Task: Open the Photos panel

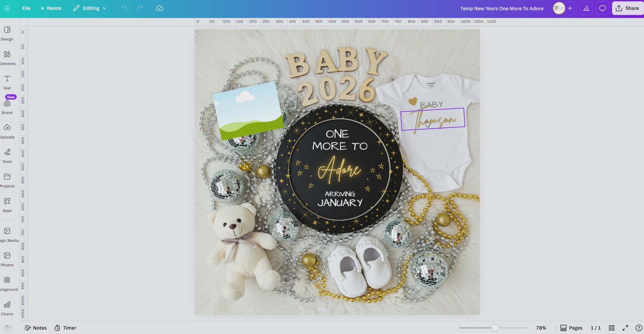Action: (x=7, y=258)
